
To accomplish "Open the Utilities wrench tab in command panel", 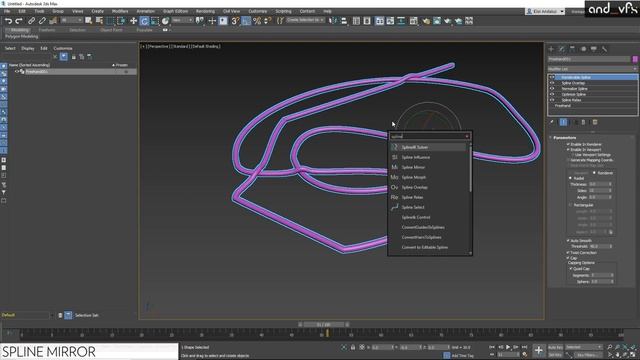I will (x=604, y=49).
